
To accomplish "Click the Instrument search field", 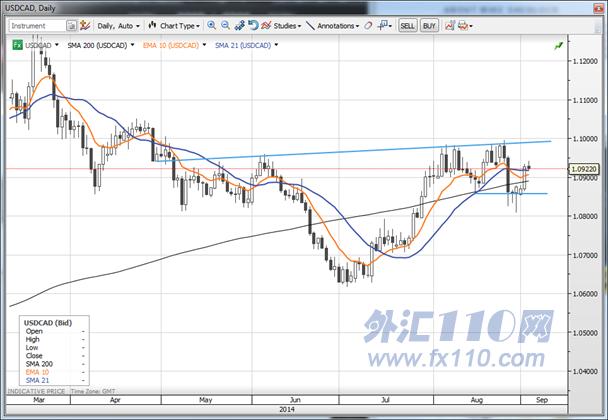I will coord(37,26).
